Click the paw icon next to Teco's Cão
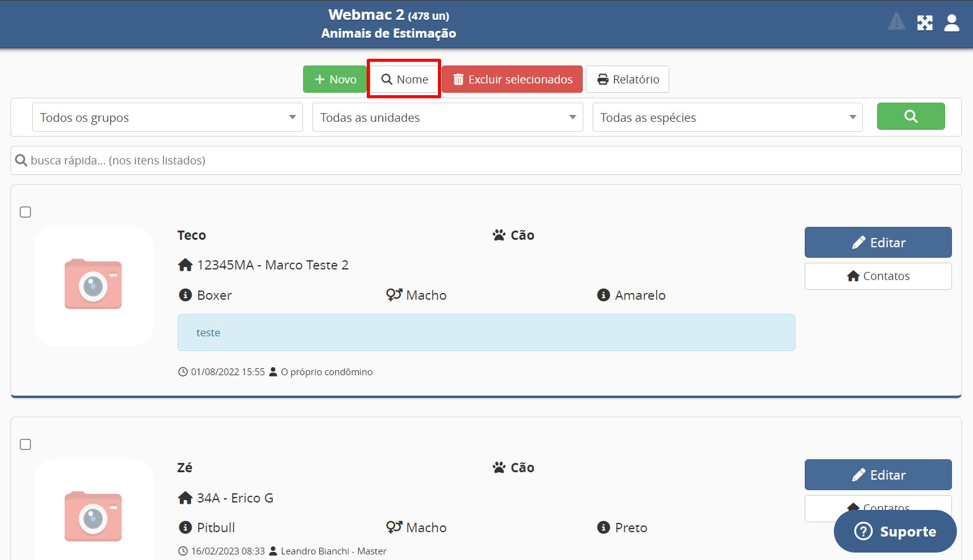973x560 pixels. (x=499, y=235)
